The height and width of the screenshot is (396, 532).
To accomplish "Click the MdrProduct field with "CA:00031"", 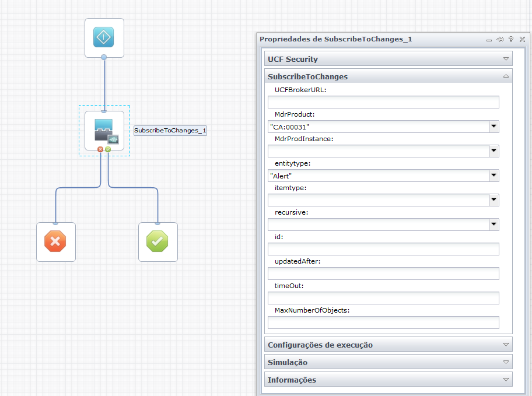I will (379, 127).
